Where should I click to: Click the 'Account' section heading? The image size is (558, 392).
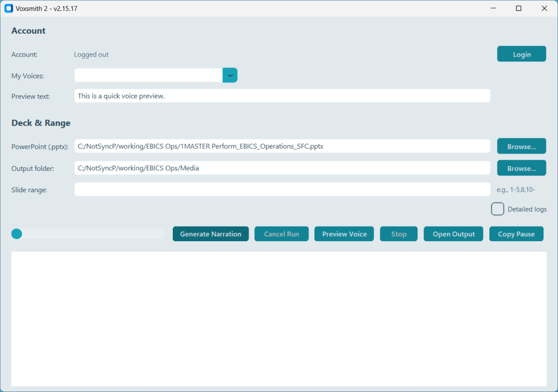point(28,30)
